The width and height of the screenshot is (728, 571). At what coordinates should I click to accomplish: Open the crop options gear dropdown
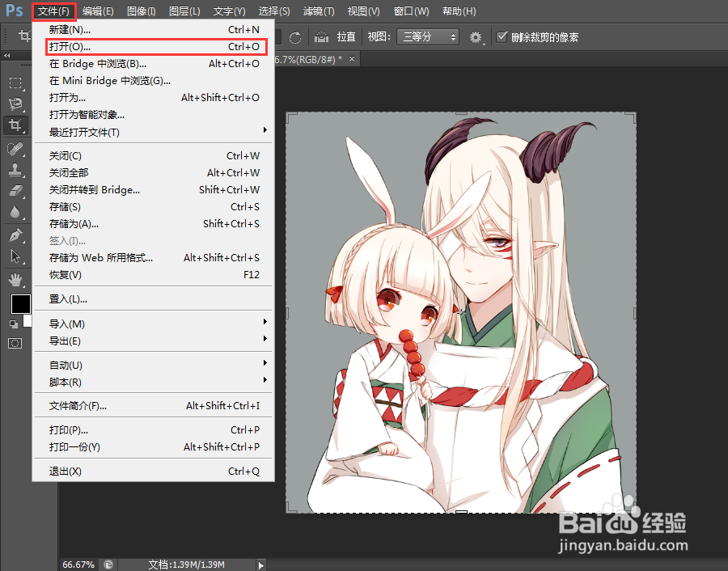click(x=475, y=36)
